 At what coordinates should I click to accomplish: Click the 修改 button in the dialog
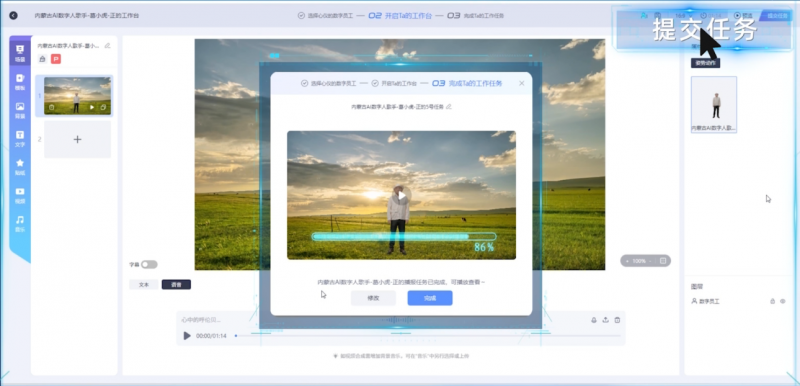point(373,298)
